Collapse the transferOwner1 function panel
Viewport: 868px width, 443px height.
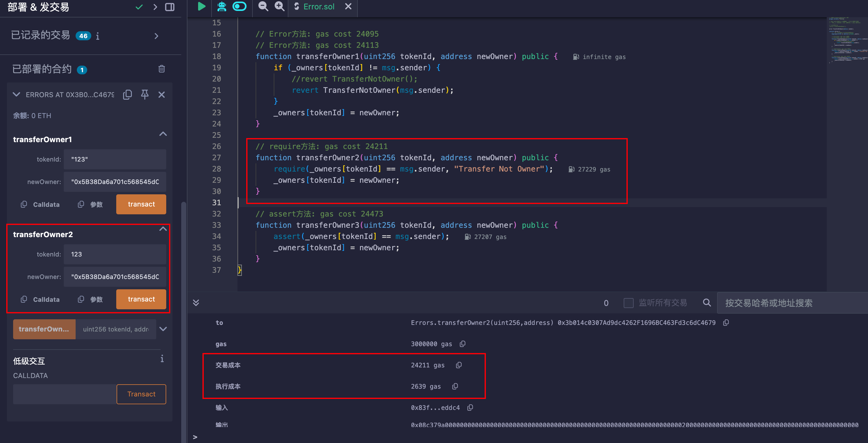coord(163,134)
